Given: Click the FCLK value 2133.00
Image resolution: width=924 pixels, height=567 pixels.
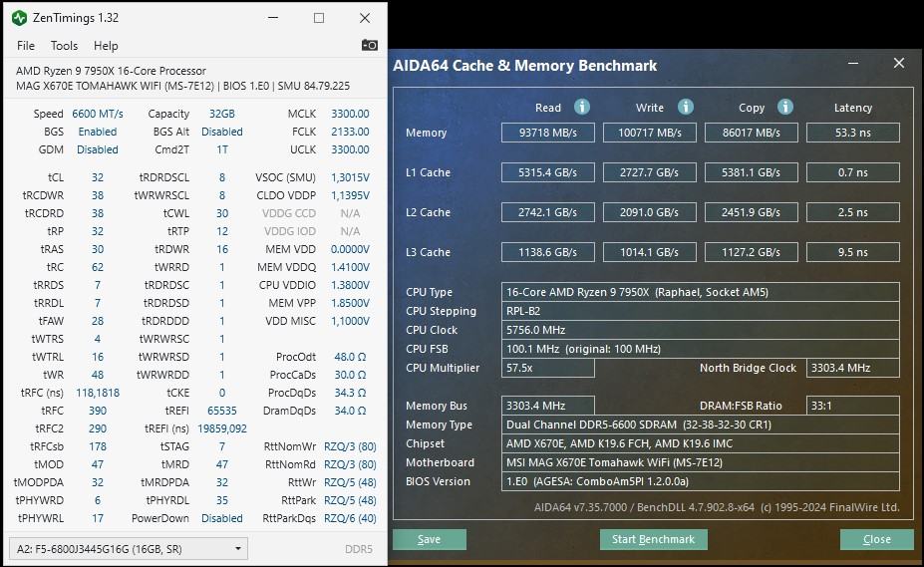Looking at the screenshot, I should 350,132.
